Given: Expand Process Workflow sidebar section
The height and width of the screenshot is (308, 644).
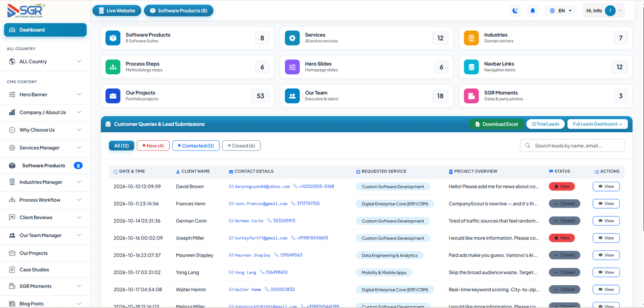Looking at the screenshot, I should click(x=45, y=200).
